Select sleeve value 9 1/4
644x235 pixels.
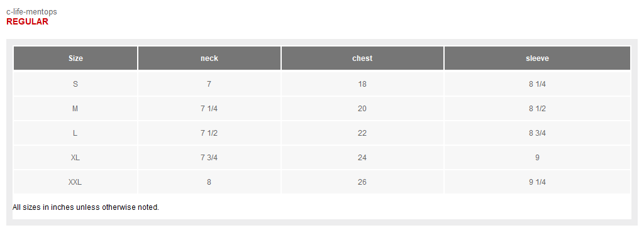(x=537, y=182)
